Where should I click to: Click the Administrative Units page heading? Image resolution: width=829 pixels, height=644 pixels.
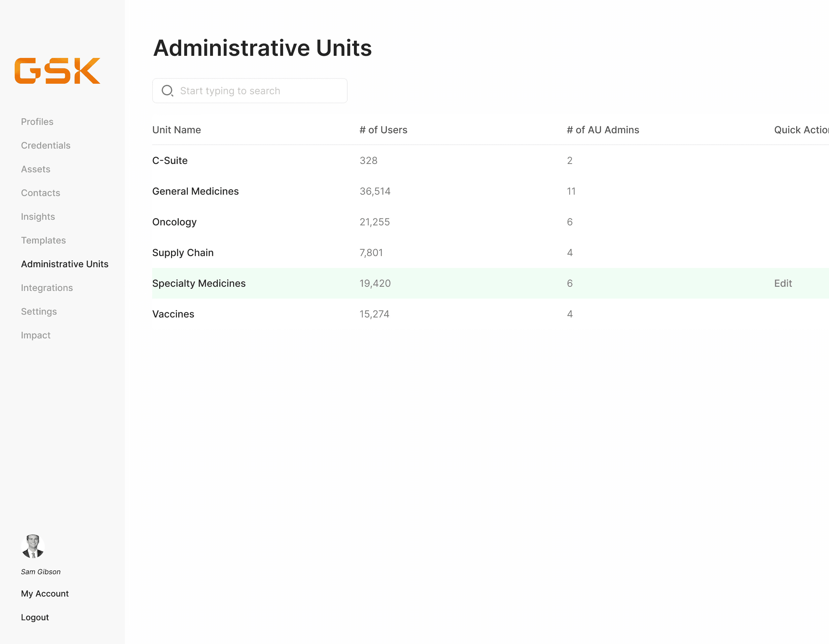click(x=262, y=48)
